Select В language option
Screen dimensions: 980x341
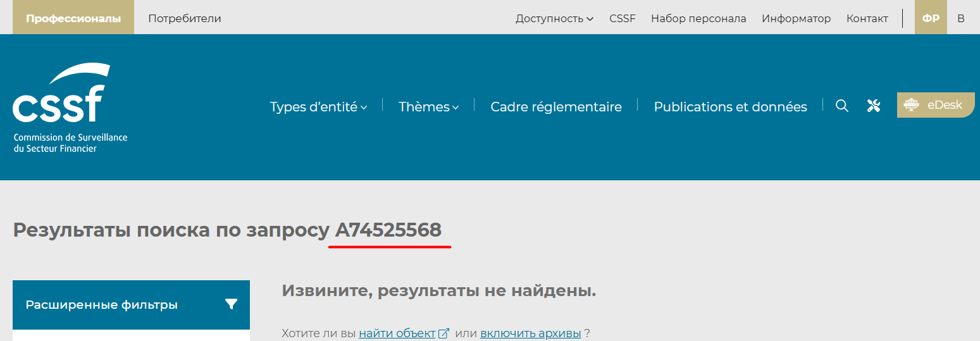(x=961, y=18)
